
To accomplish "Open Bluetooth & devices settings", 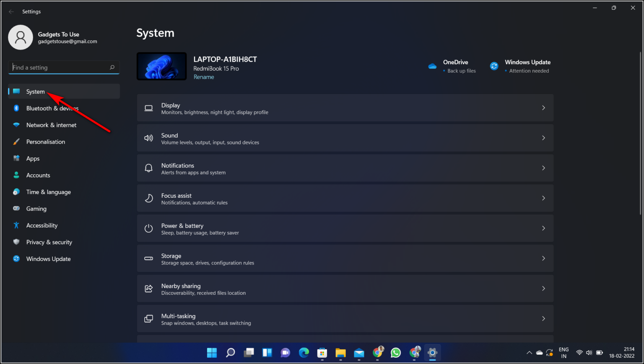I will click(x=52, y=108).
